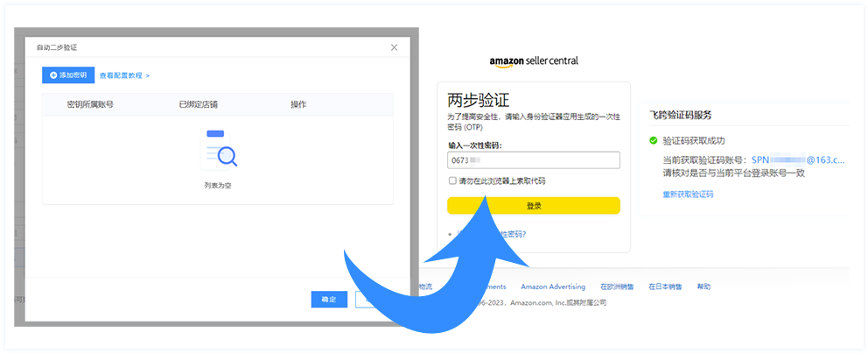
Task: Click the green success checkmark icon
Action: coord(653,140)
